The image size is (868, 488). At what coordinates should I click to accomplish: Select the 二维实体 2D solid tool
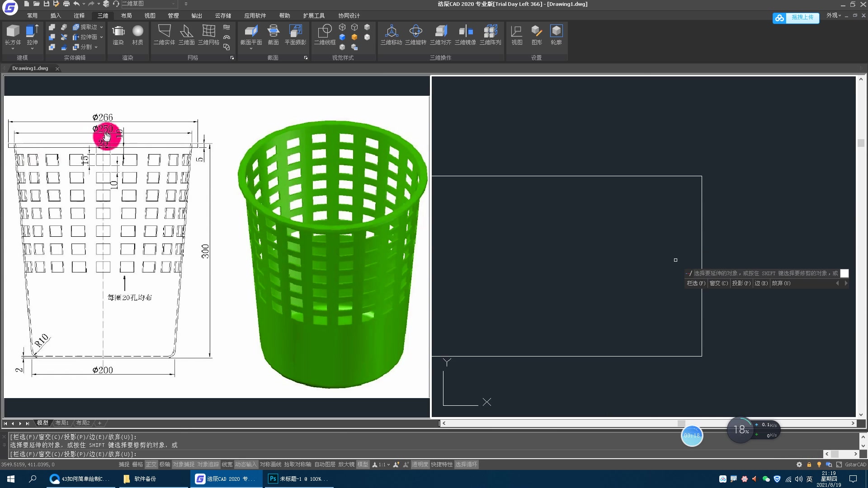pyautogui.click(x=164, y=35)
